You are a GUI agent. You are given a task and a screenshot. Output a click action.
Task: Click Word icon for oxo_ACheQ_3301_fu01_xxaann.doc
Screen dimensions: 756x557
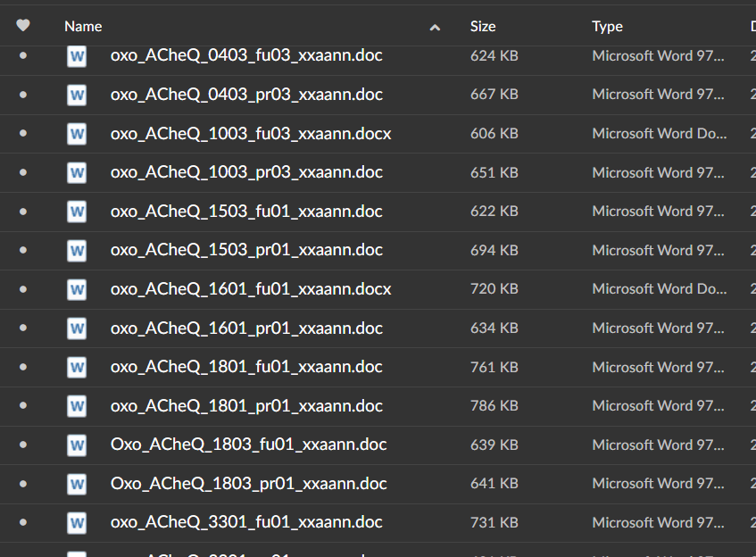coord(77,522)
